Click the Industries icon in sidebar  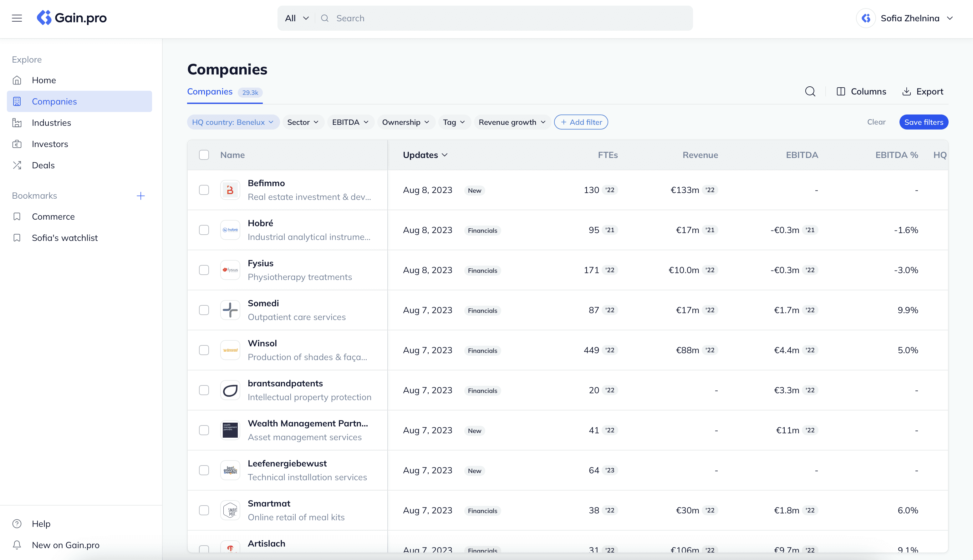click(17, 123)
